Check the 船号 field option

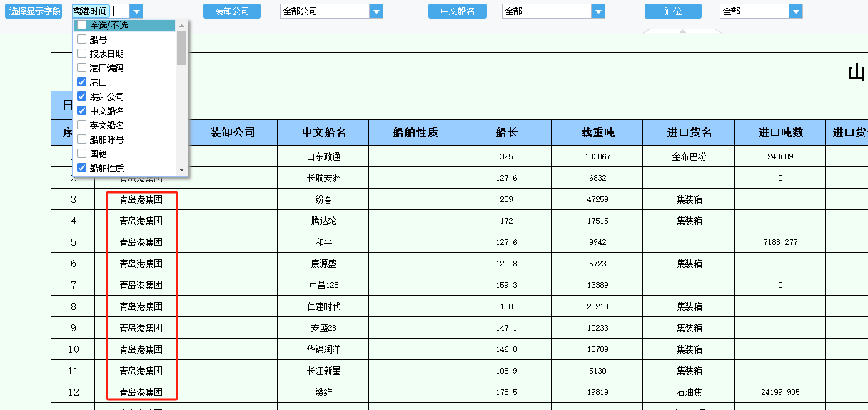(81, 39)
